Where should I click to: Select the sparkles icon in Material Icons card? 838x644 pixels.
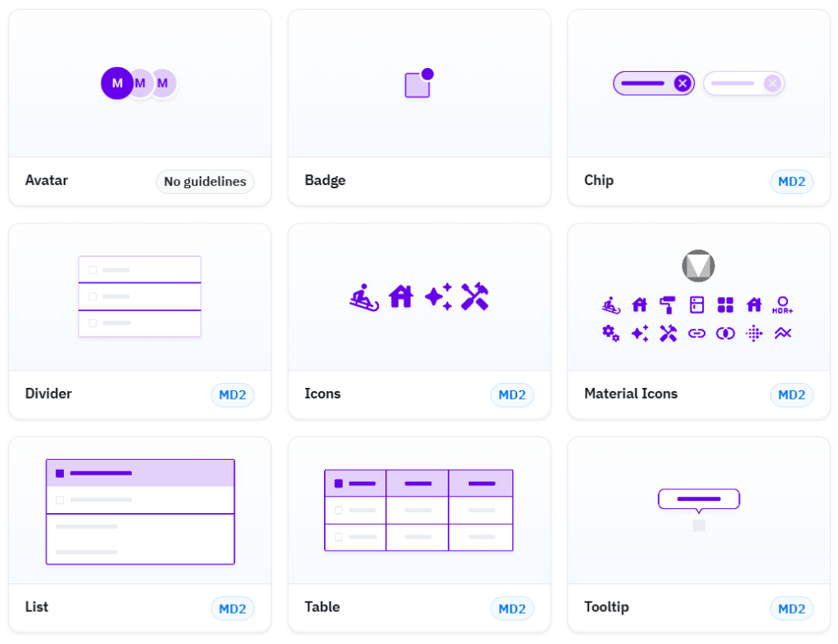(x=639, y=334)
